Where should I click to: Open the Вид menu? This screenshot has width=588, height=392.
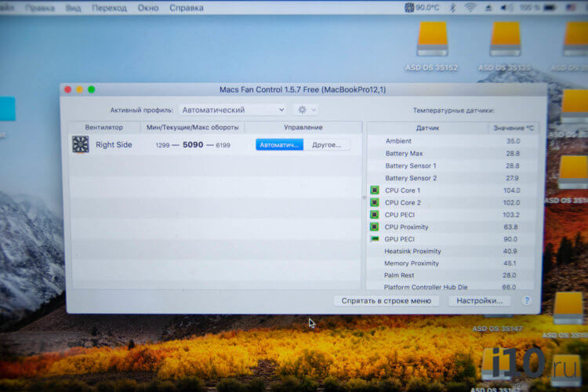coord(73,8)
